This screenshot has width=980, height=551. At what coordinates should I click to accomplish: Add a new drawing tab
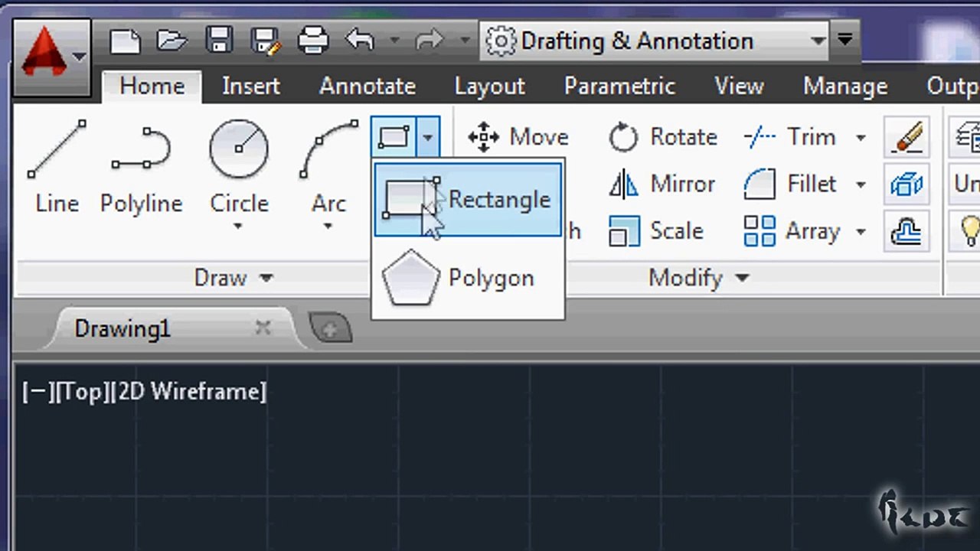331,329
